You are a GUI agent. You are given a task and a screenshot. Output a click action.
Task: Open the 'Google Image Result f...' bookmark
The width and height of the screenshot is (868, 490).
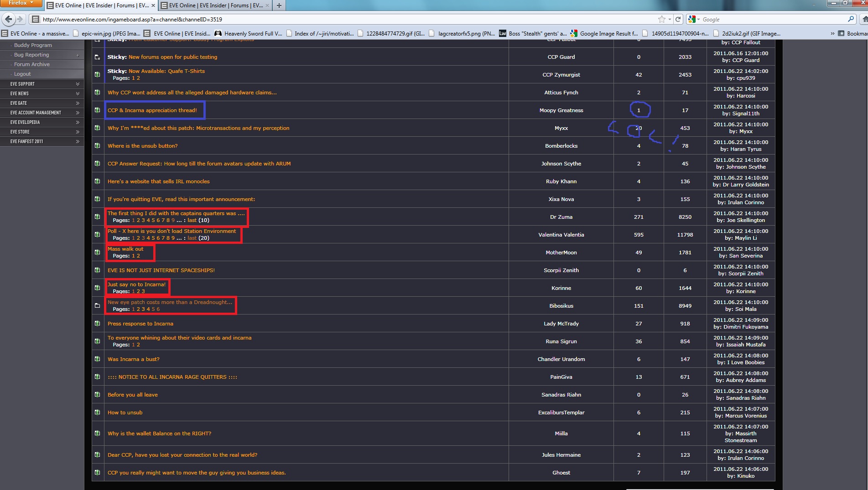[604, 33]
